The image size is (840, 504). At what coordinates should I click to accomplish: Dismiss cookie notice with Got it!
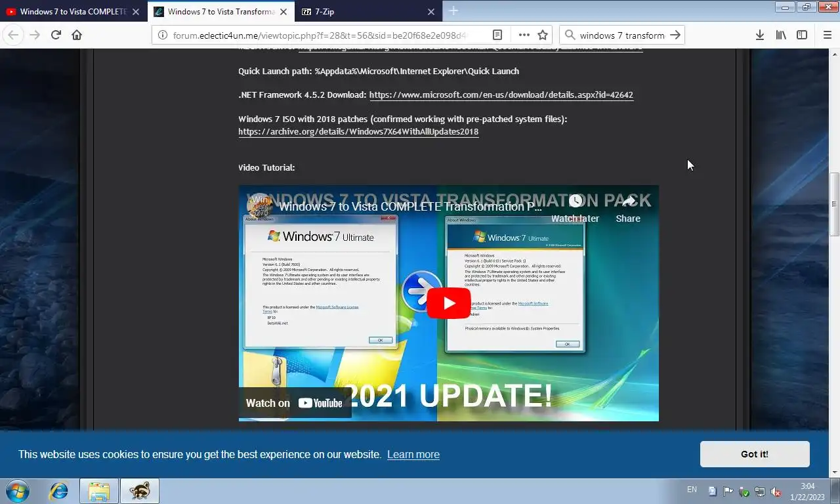pos(755,454)
